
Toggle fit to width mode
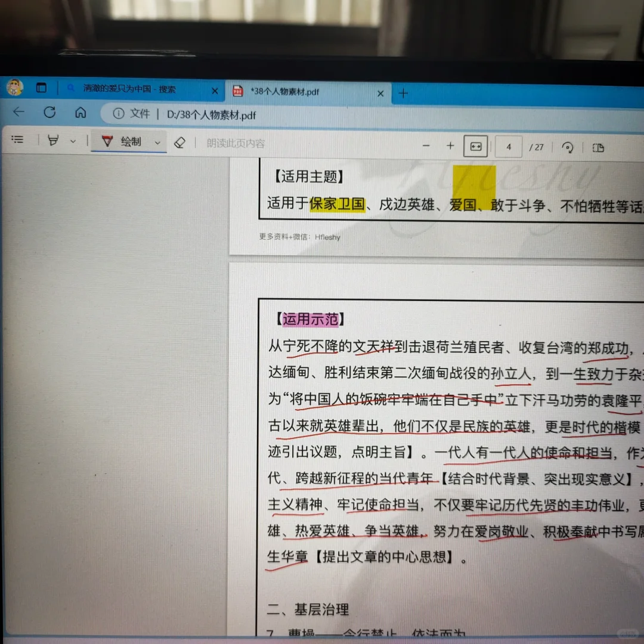(475, 146)
